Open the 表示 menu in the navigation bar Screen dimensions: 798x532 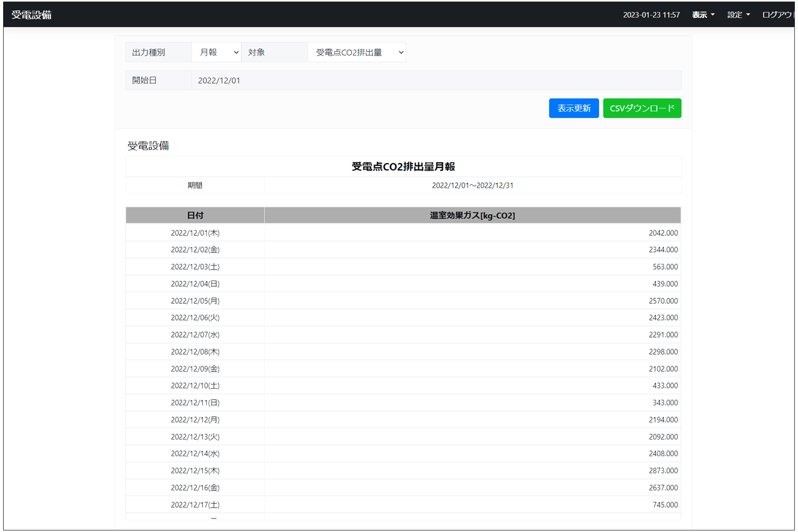coord(702,15)
